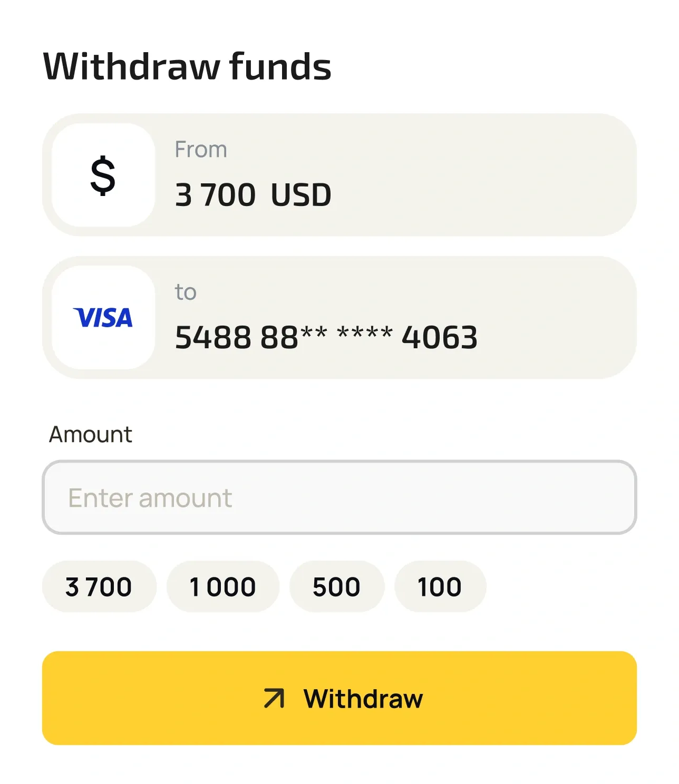
Task: Click the From label text
Action: pyautogui.click(x=201, y=150)
